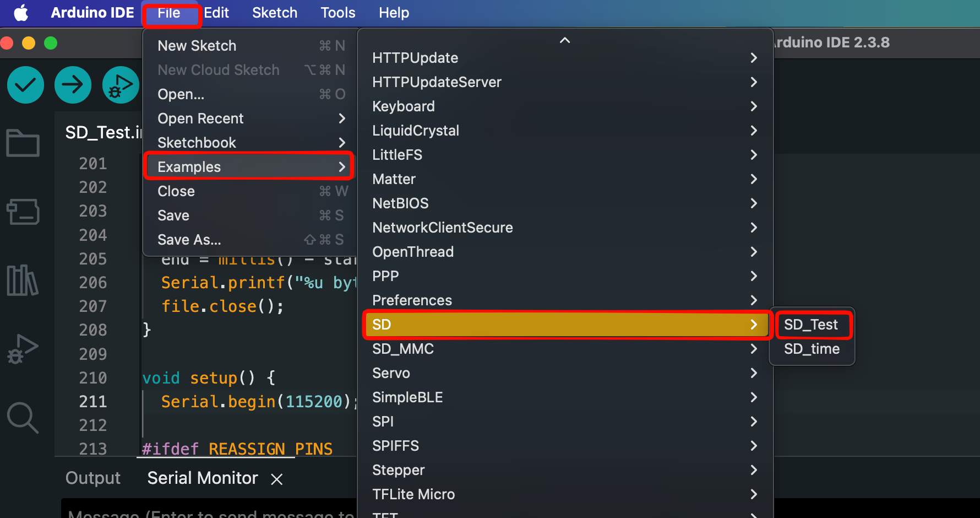Viewport: 980px width, 518px height.
Task: Choose New Sketch from File menu
Action: pos(249,46)
